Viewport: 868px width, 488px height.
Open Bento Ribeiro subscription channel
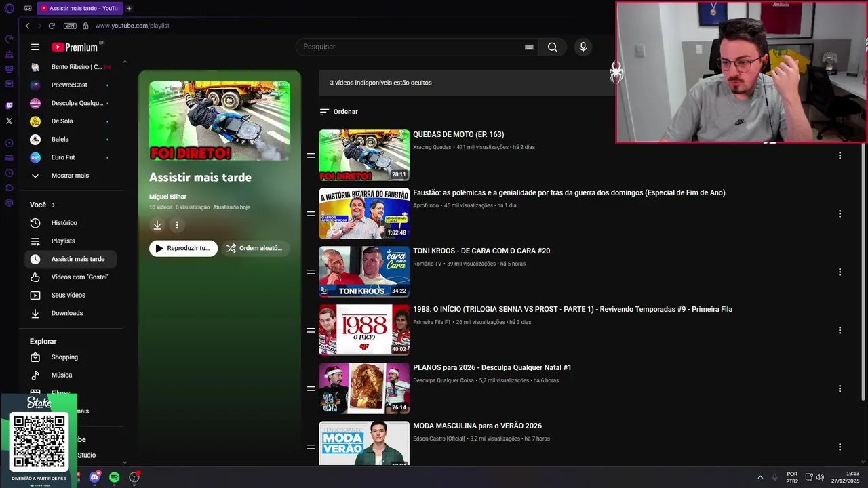pyautogui.click(x=71, y=67)
